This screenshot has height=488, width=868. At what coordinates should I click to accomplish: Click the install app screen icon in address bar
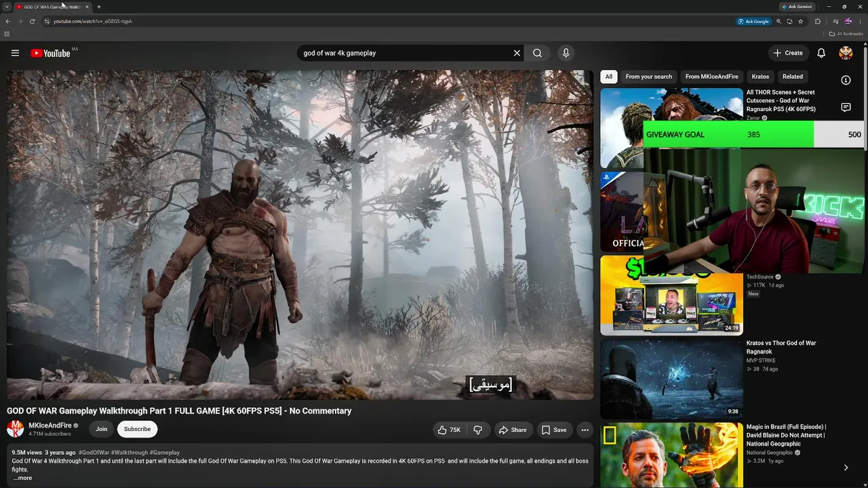click(x=789, y=21)
